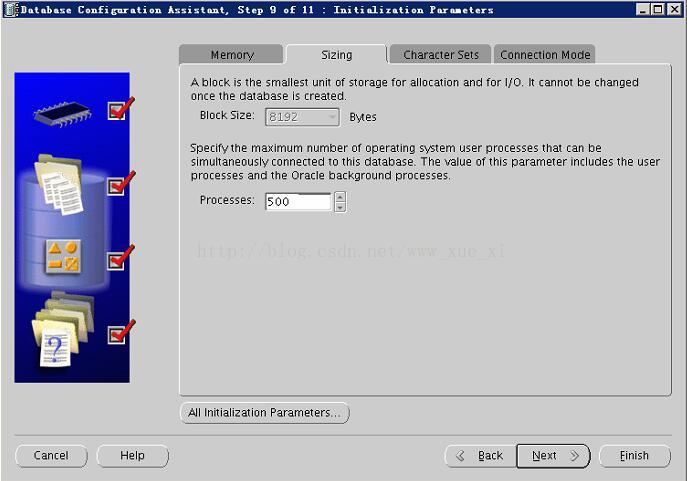Click the 'Block Size:' label
This screenshot has height=481, width=687.
227,115
